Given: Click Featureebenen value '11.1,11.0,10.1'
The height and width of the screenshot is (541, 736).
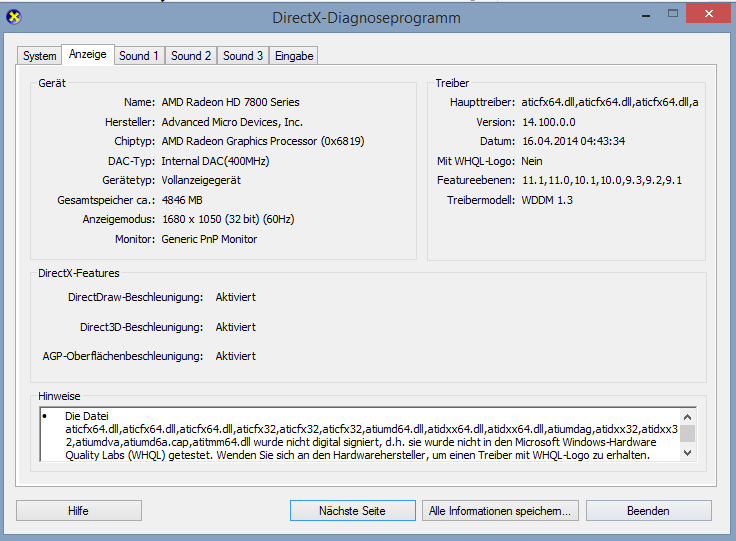Looking at the screenshot, I should 602,180.
